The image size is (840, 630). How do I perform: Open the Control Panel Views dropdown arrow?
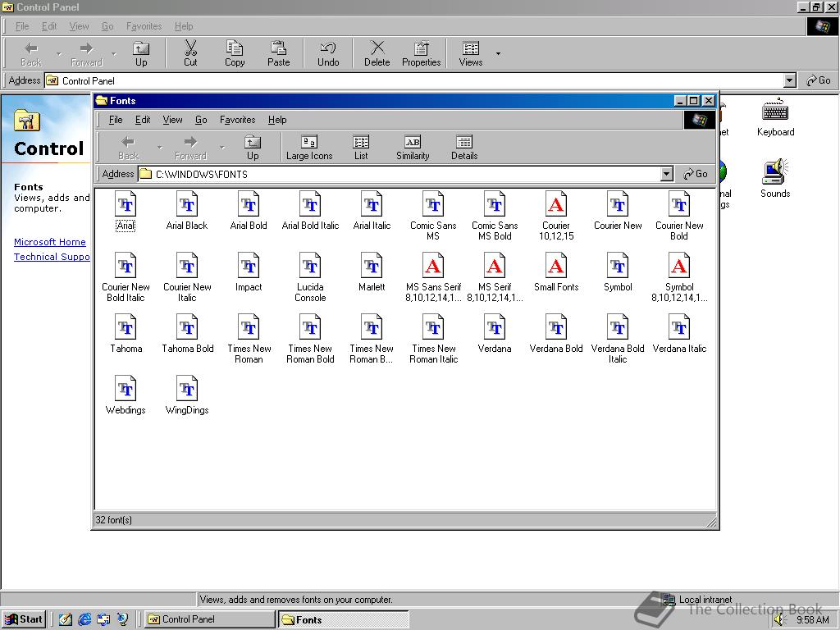point(498,53)
